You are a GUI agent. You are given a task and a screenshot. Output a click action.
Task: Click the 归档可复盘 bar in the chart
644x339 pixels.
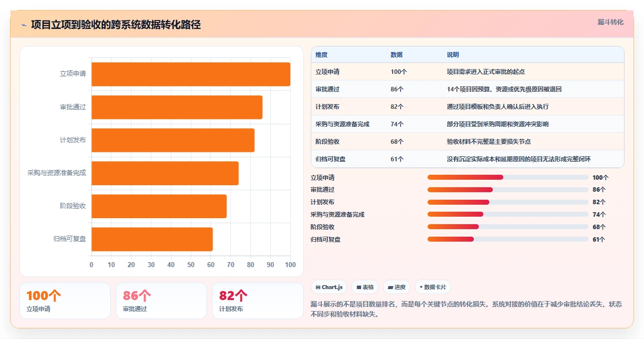point(152,239)
